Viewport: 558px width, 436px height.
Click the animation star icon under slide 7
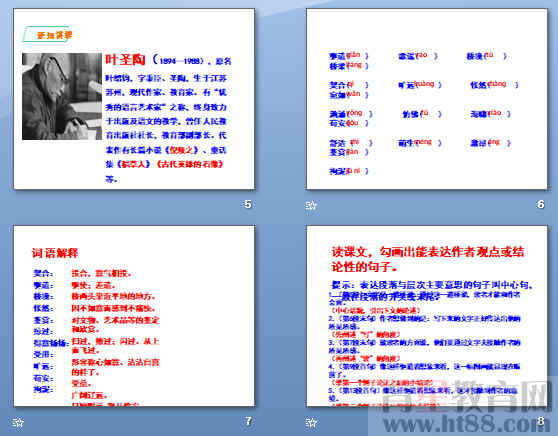coord(18,422)
